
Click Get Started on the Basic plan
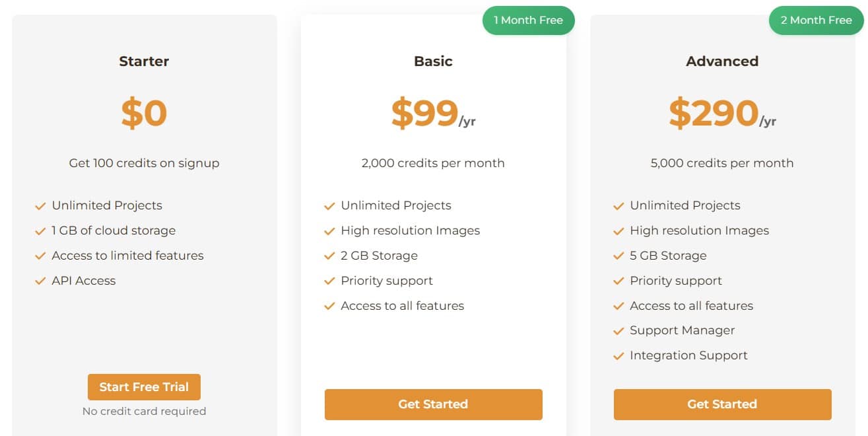tap(433, 404)
